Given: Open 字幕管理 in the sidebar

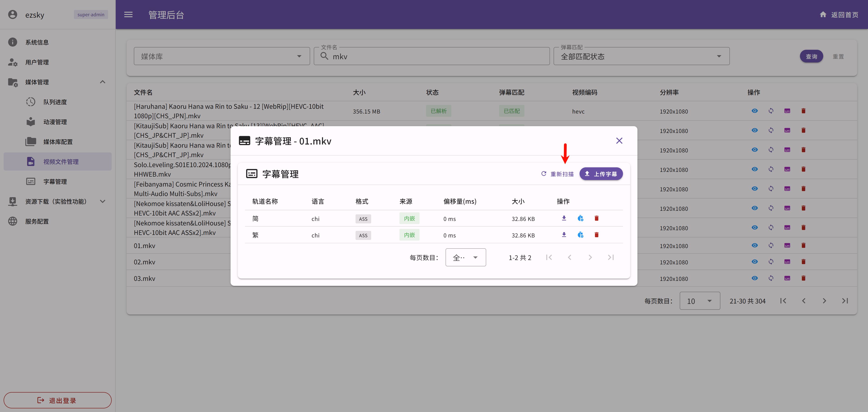Looking at the screenshot, I should point(55,182).
